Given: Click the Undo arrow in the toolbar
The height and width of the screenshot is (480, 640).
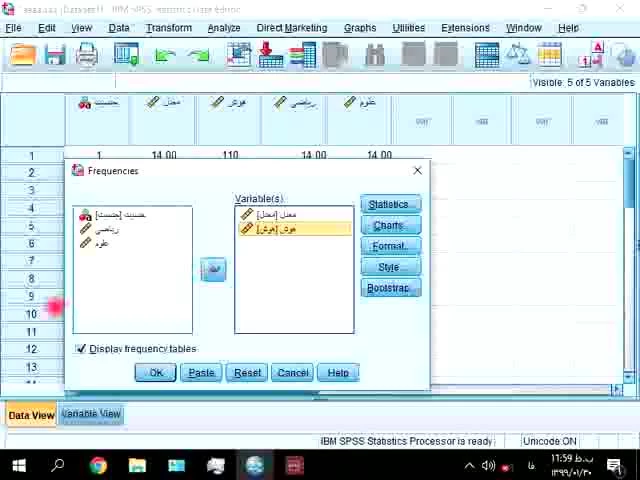Looking at the screenshot, I should pyautogui.click(x=165, y=56).
